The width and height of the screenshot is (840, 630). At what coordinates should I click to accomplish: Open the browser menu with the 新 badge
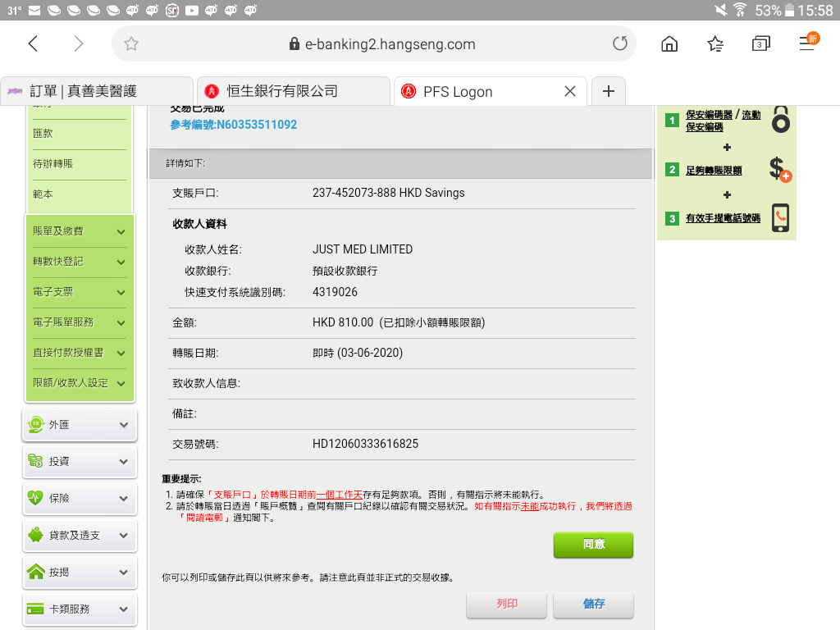(x=808, y=43)
